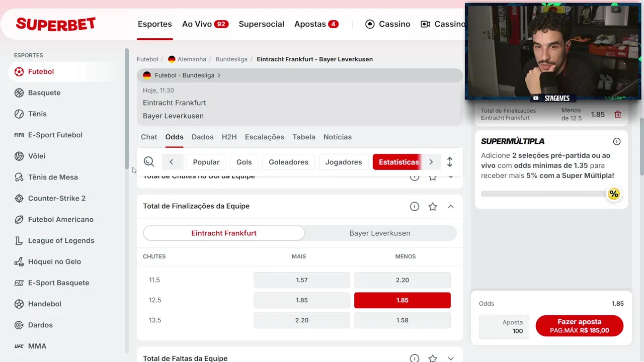Select the Handebol ball icon
The image size is (644, 362).
[x=19, y=304]
